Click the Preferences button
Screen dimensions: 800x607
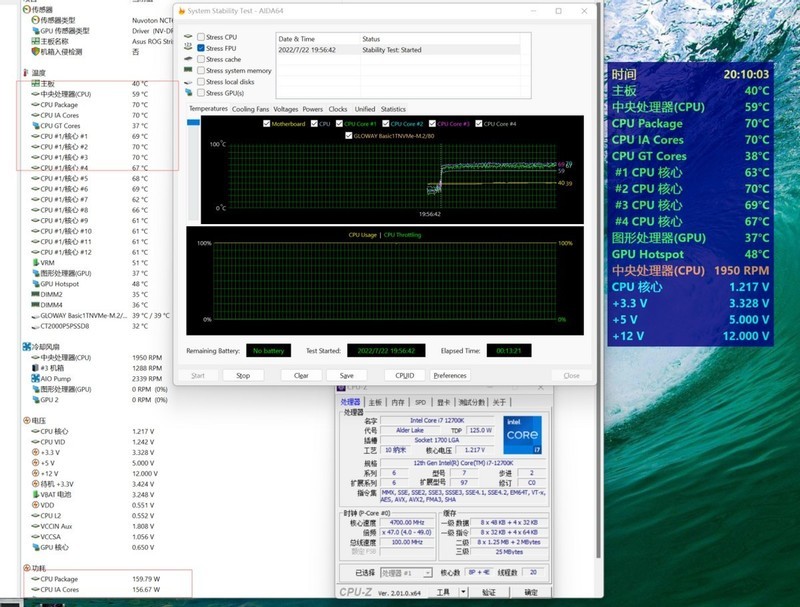coord(449,375)
